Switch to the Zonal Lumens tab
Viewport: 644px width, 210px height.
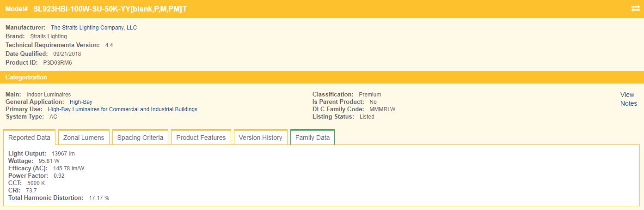(84, 138)
